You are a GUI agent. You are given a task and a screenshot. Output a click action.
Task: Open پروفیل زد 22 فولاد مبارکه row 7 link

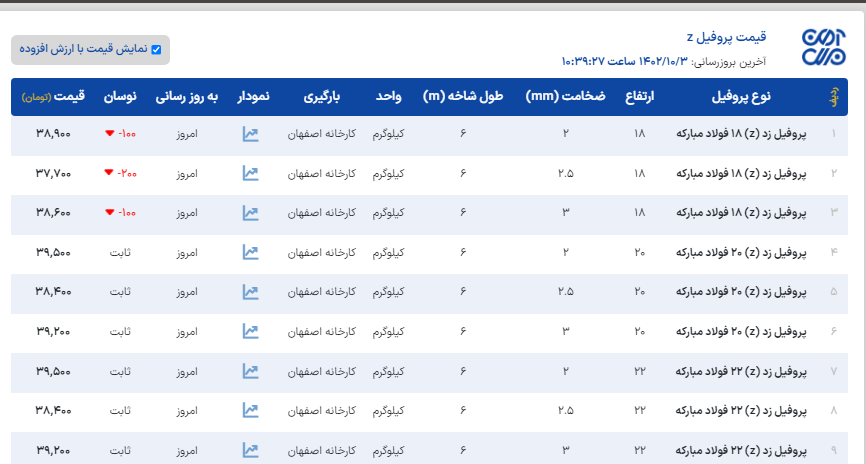pyautogui.click(x=740, y=371)
